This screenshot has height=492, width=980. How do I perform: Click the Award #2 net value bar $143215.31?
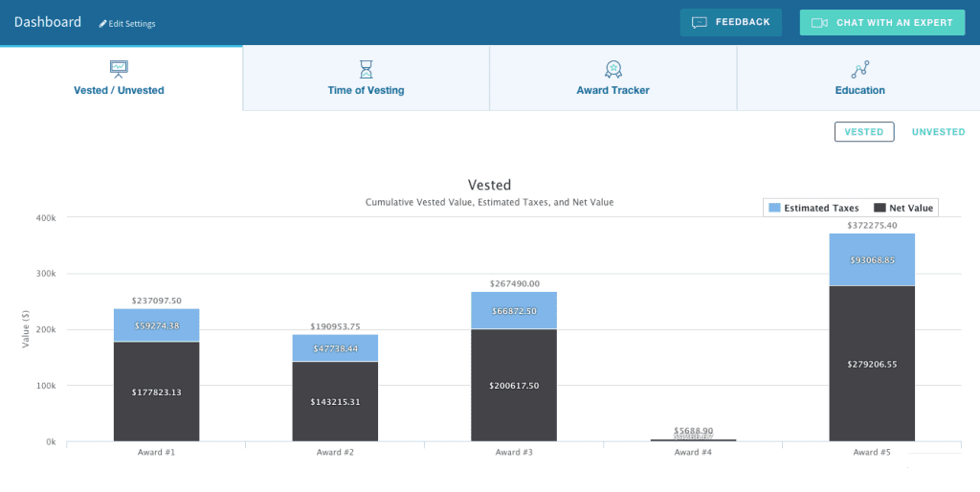[x=335, y=401]
